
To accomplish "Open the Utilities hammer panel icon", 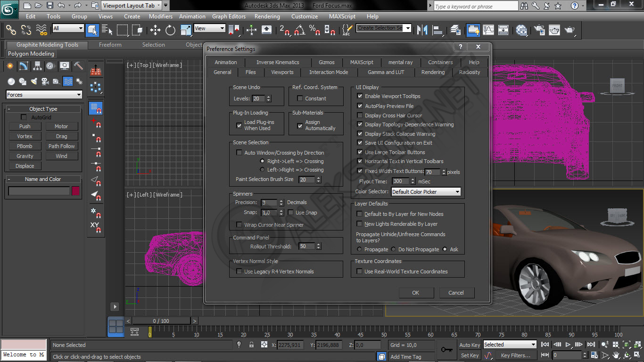I will point(78,66).
